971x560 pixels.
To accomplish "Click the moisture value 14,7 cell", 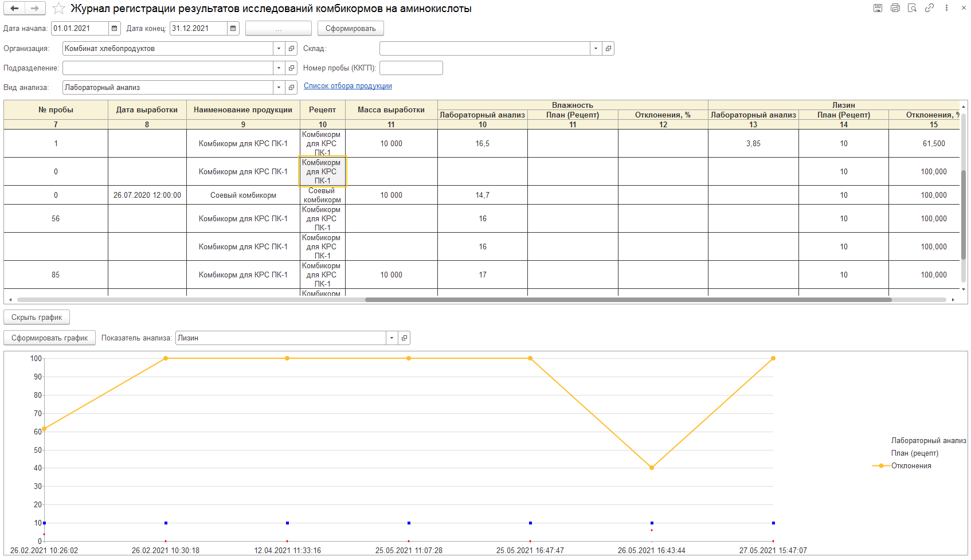I will (483, 195).
